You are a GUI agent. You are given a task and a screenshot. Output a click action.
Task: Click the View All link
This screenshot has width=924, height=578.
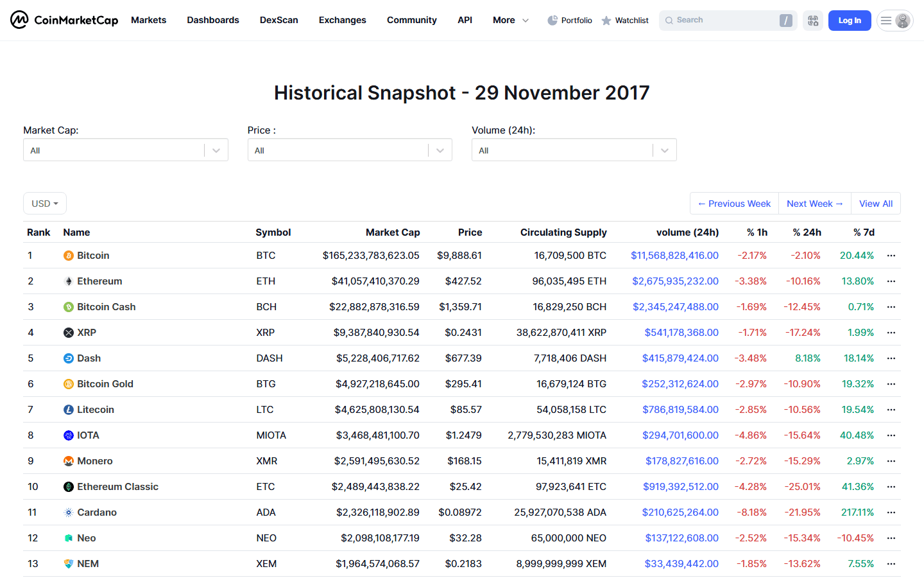coord(876,204)
